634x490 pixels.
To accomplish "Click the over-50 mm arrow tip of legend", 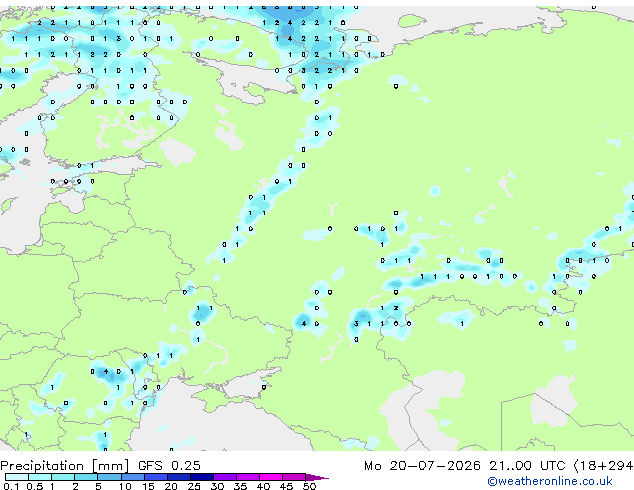I will click(x=317, y=477).
